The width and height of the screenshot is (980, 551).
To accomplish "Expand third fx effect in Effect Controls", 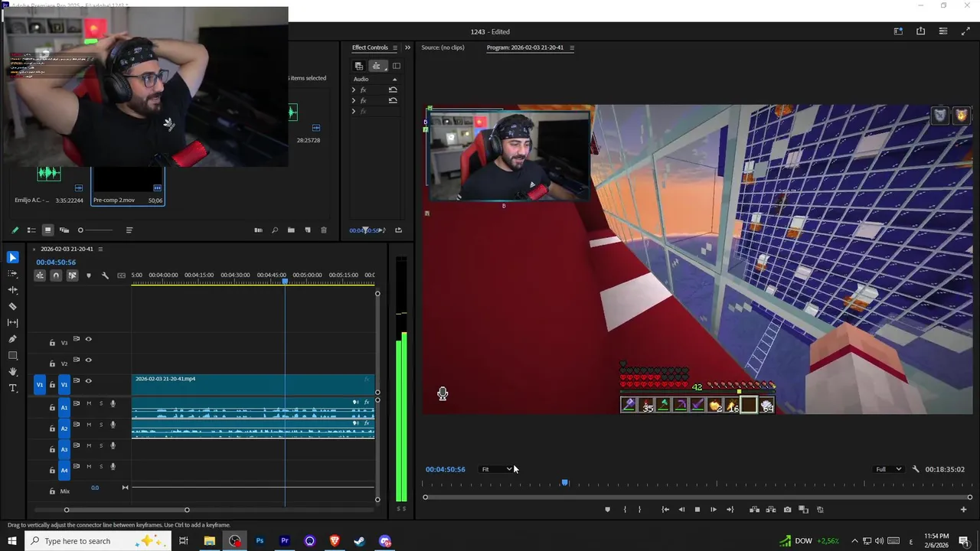I will click(x=354, y=111).
